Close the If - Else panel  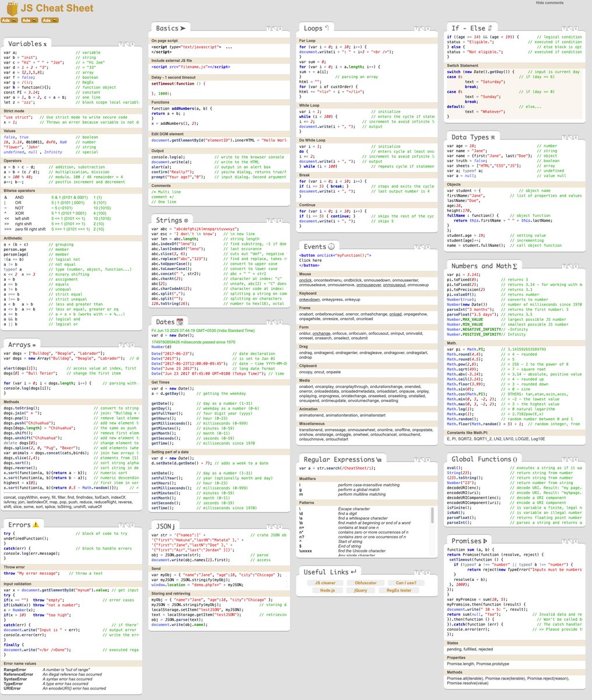[x=575, y=29]
